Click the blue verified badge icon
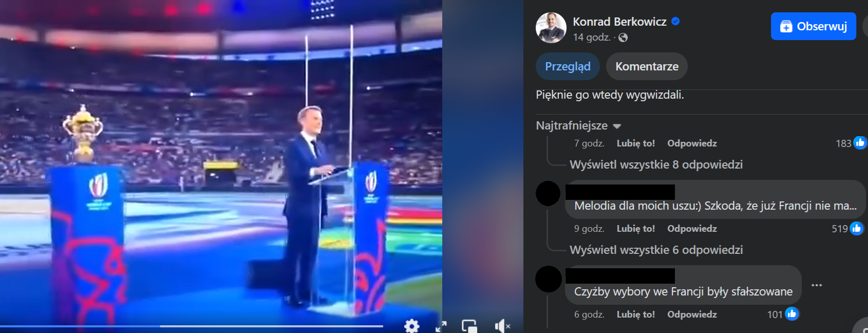 tap(675, 22)
